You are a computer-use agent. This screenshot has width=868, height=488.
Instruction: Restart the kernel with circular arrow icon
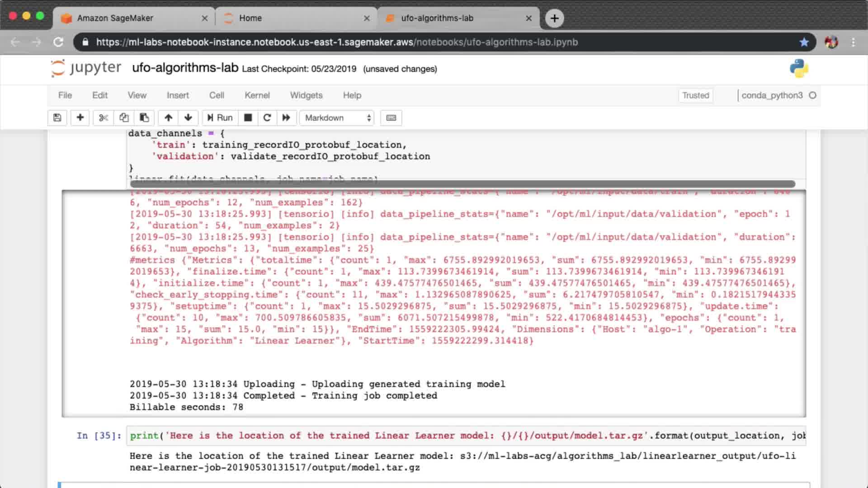pyautogui.click(x=267, y=118)
